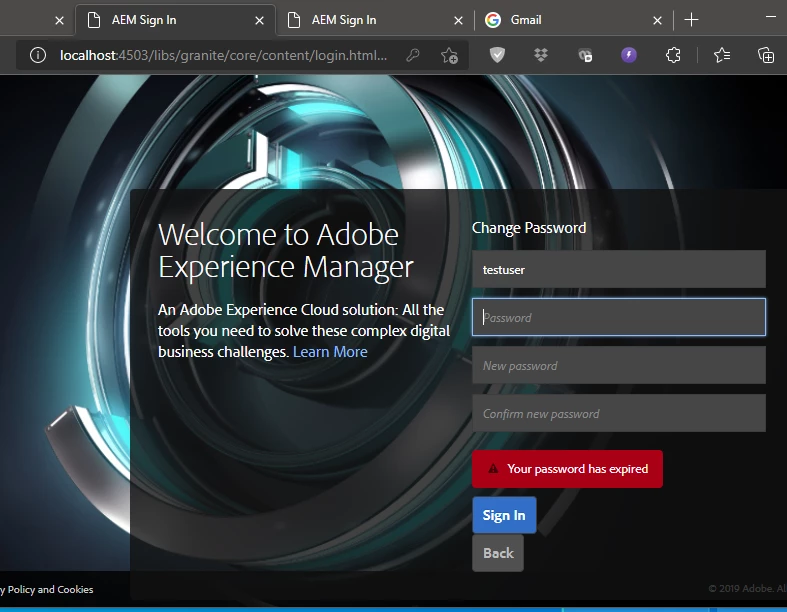Click the Change Password heading
Screen dimensions: 787x612
tap(529, 228)
